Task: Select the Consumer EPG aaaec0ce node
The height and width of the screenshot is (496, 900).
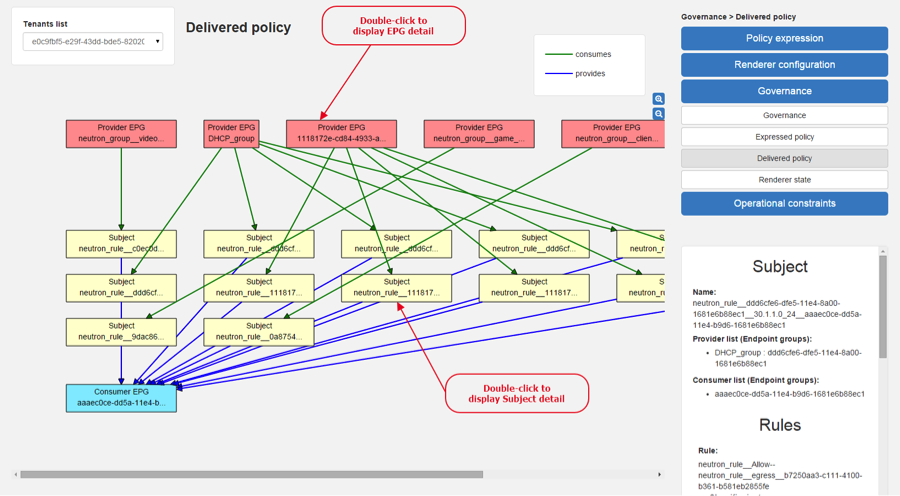Action: click(121, 398)
